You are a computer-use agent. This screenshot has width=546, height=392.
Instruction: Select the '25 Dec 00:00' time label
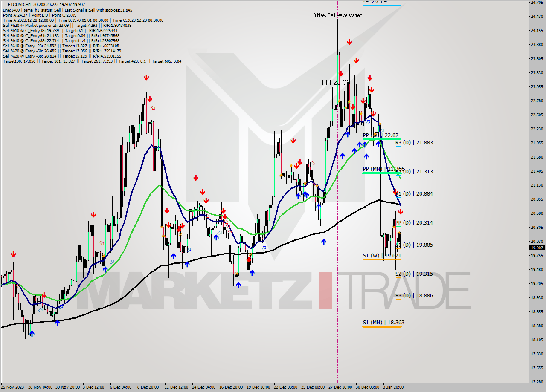(x=313, y=387)
